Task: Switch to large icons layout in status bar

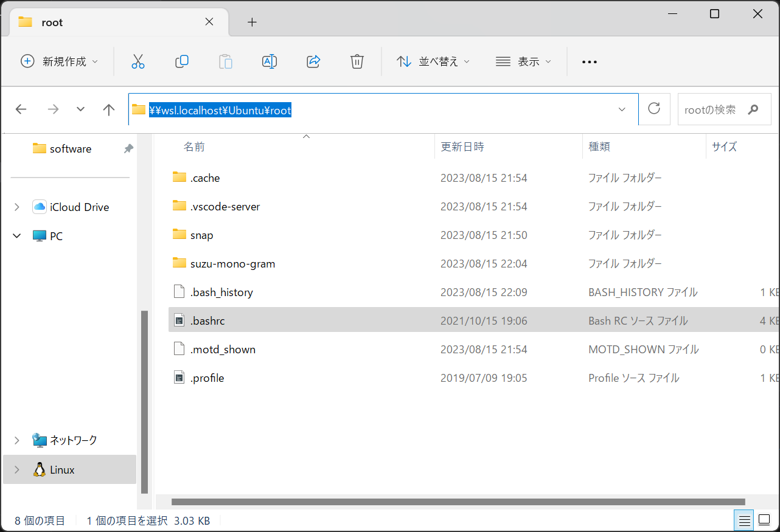Action: tap(764, 520)
